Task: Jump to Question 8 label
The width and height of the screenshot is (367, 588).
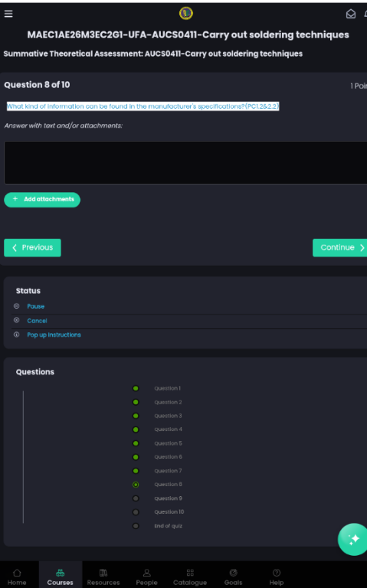Action: pyautogui.click(x=168, y=485)
